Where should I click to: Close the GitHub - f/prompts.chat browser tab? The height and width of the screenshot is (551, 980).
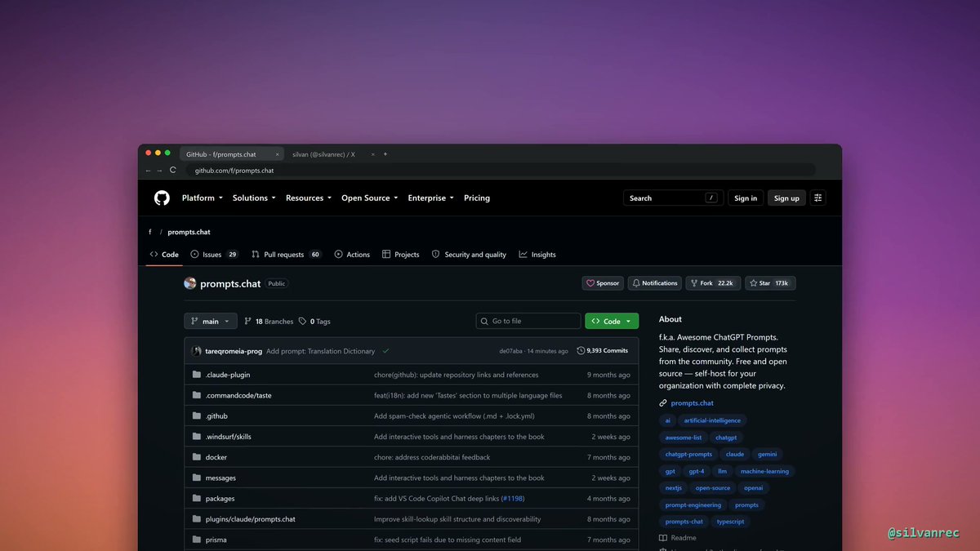pos(278,154)
